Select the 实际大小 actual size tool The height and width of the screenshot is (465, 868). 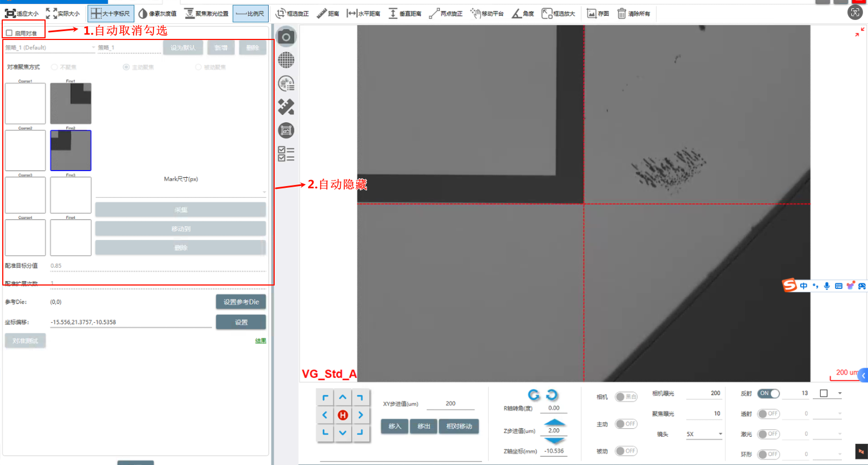(x=63, y=13)
